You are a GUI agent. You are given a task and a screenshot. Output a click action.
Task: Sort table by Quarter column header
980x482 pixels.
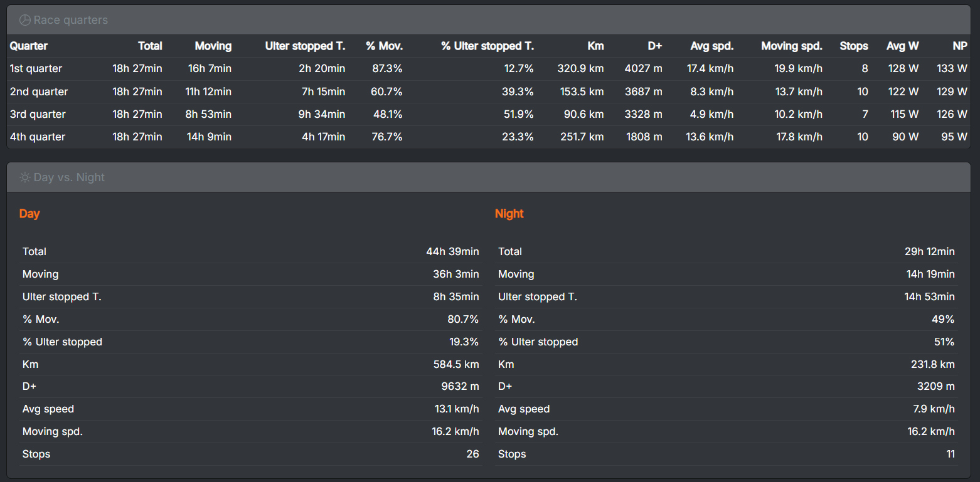(29, 46)
